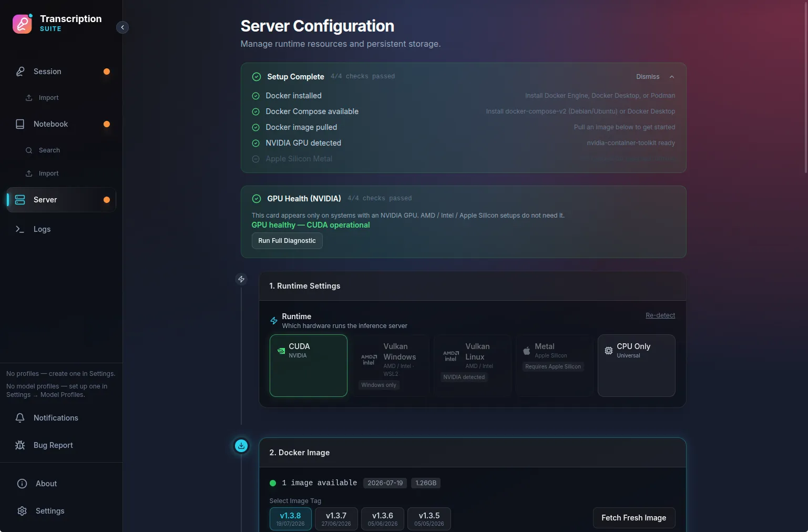Select the Metal Apple Silicon runtime card
Image resolution: width=808 pixels, height=532 pixels.
click(x=555, y=365)
